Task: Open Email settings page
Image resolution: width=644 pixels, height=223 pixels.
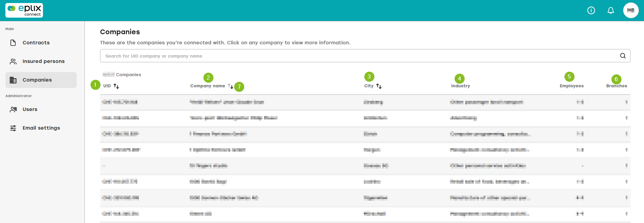Action: click(x=41, y=128)
